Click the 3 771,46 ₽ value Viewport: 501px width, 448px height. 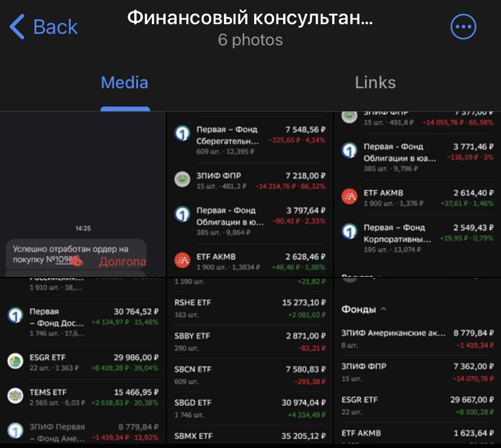474,147
